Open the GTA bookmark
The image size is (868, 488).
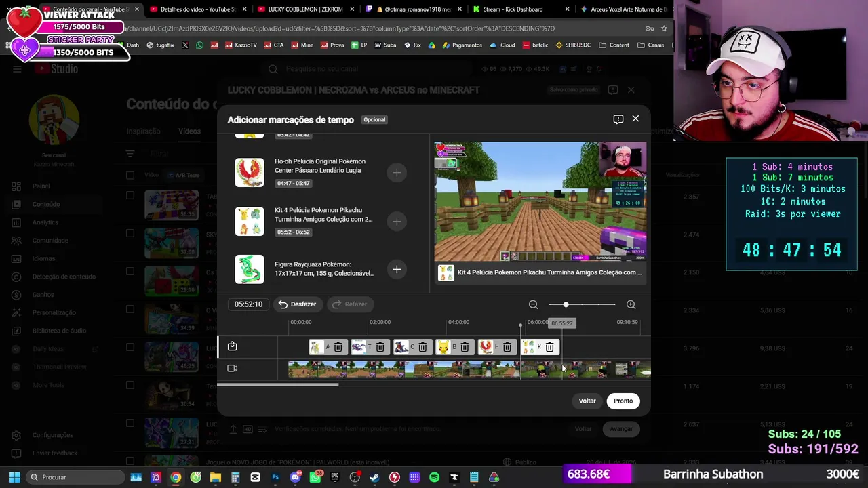click(x=274, y=45)
